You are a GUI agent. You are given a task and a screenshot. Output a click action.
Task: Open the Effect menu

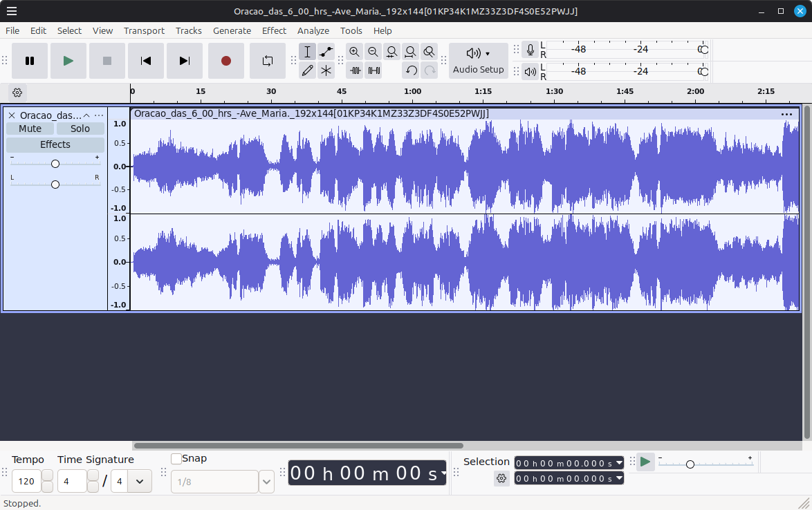pos(274,30)
